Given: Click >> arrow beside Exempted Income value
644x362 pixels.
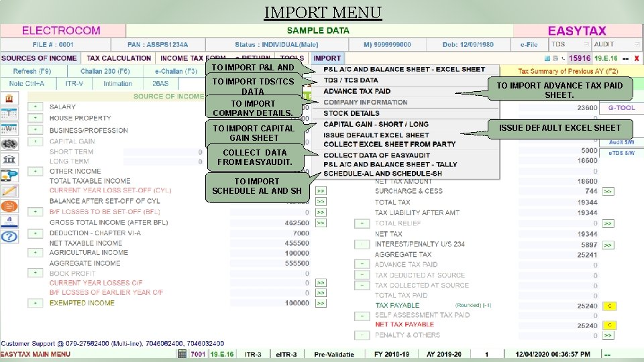Looking at the screenshot, I should [321, 303].
